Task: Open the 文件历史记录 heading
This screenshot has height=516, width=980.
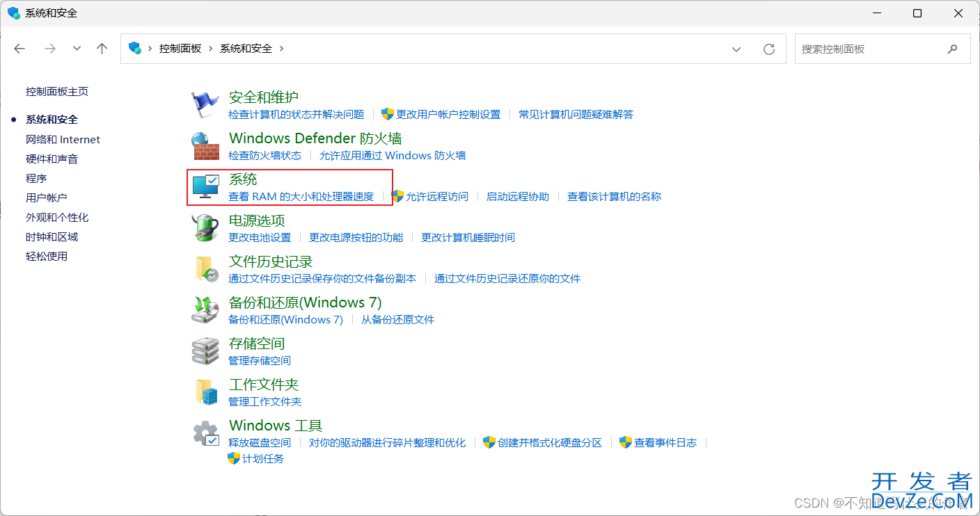Action: [x=271, y=261]
